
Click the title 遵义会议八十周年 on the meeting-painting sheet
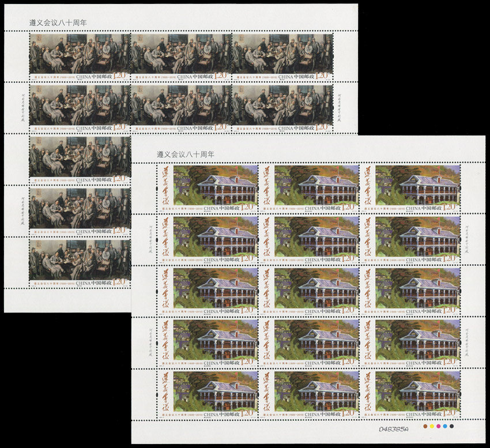(x=58, y=23)
